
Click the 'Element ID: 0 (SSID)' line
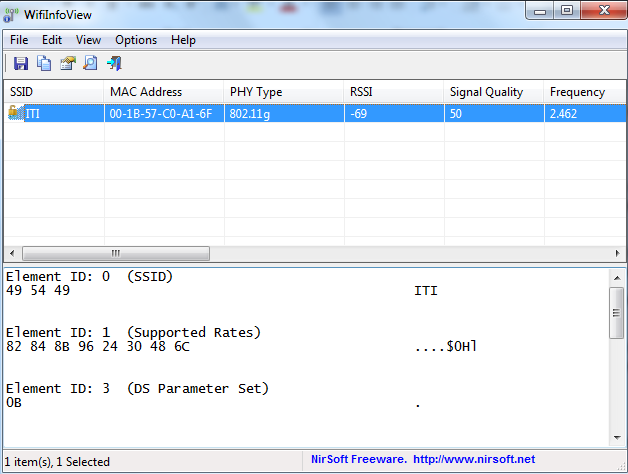point(89,276)
